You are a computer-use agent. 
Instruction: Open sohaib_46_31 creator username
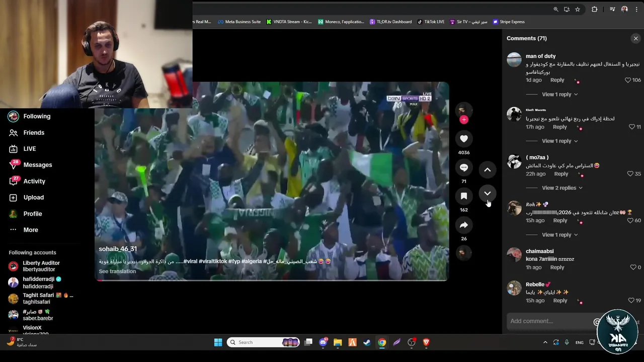[118, 249]
